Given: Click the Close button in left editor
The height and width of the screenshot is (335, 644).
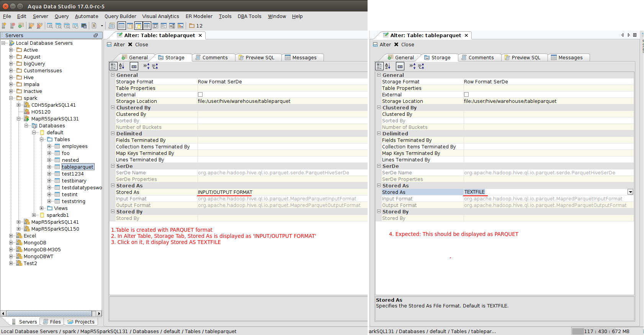Looking at the screenshot, I should (138, 44).
